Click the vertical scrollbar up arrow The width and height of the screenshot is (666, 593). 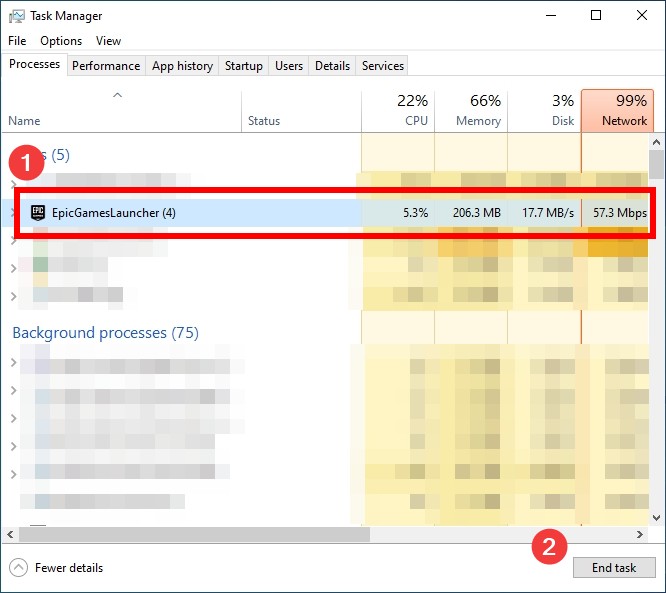click(656, 143)
